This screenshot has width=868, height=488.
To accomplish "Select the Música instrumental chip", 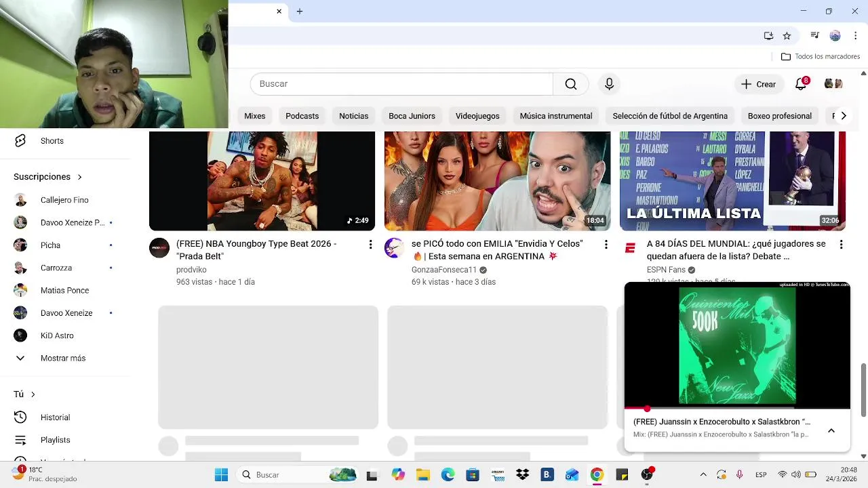I will [556, 116].
